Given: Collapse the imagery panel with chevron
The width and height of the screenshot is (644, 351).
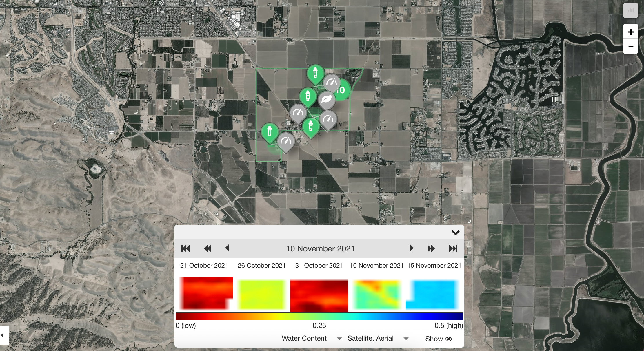Looking at the screenshot, I should (x=455, y=233).
